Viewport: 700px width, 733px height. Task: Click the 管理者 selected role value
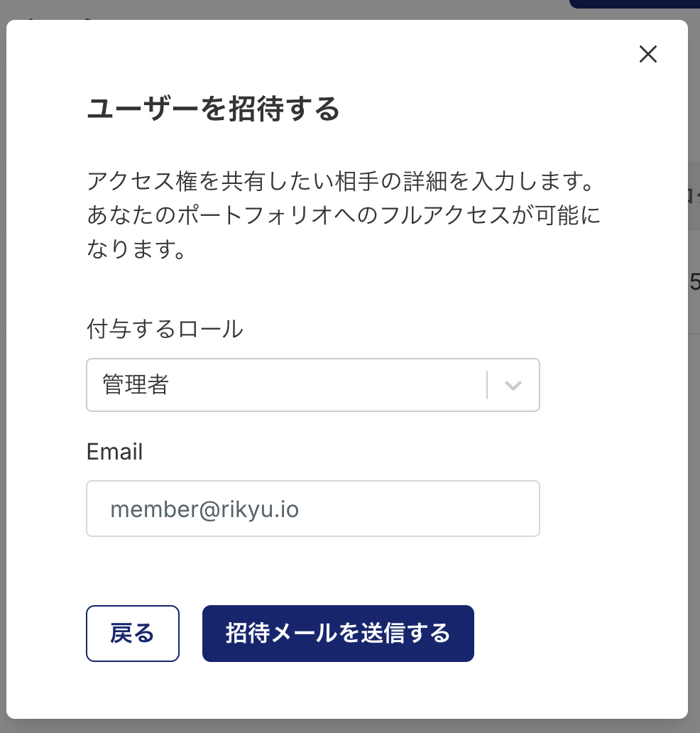pos(136,385)
